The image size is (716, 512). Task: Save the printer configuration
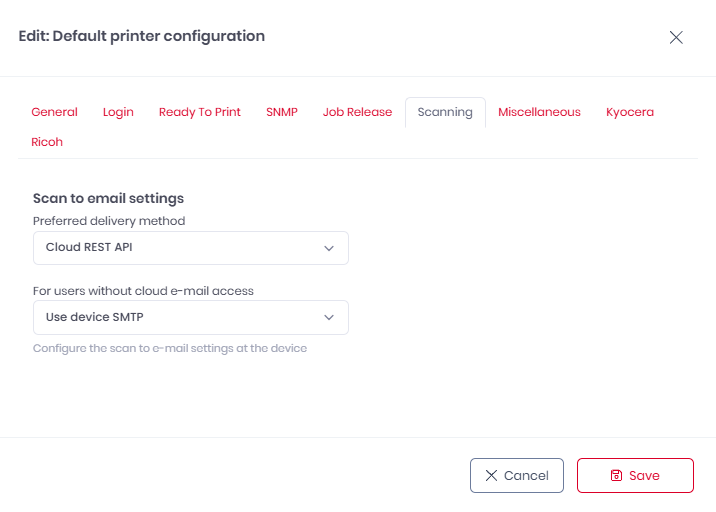(635, 476)
